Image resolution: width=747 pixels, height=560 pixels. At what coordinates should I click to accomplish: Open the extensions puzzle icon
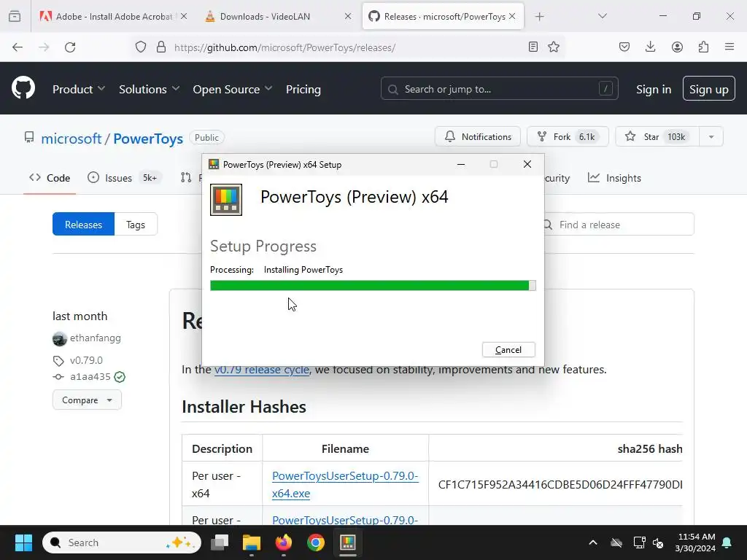(703, 47)
